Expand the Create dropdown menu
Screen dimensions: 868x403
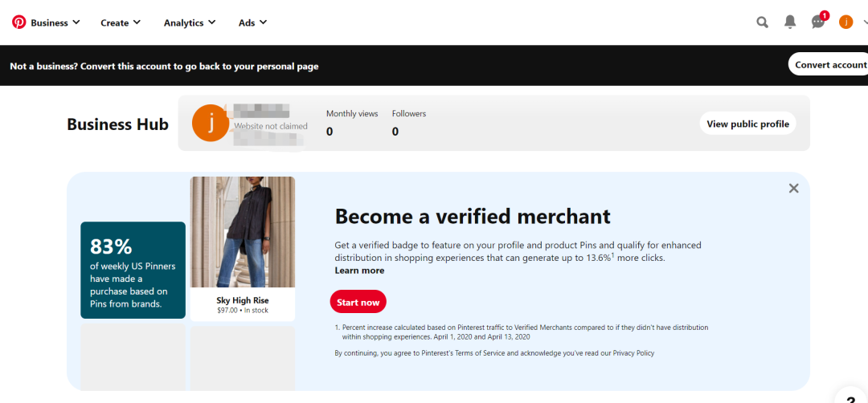click(121, 22)
